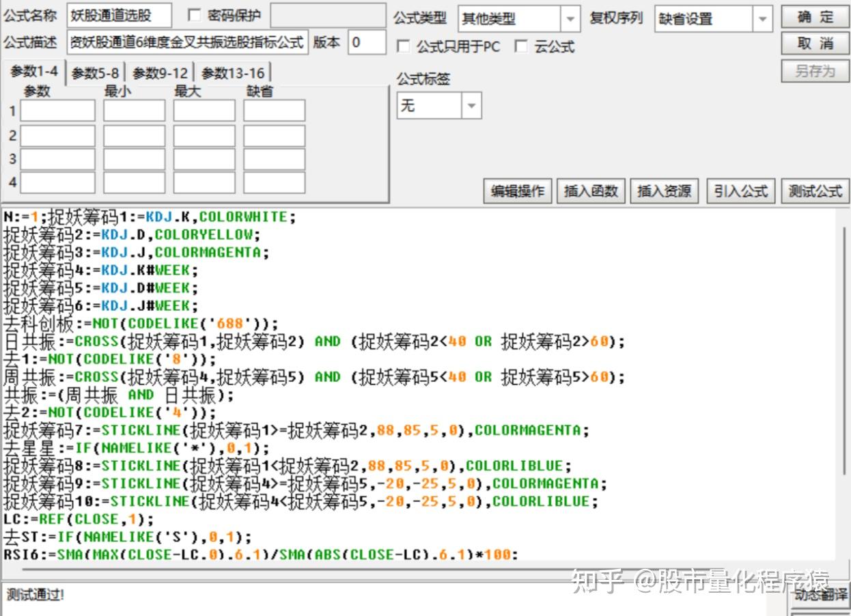Click row 1 最大 field
The height and width of the screenshot is (616, 851).
click(204, 111)
